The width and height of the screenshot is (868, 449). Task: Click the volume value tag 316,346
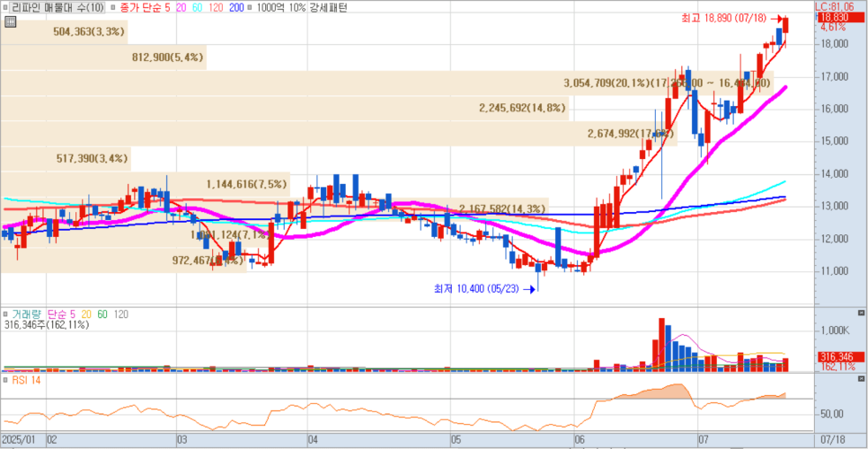pyautogui.click(x=839, y=357)
